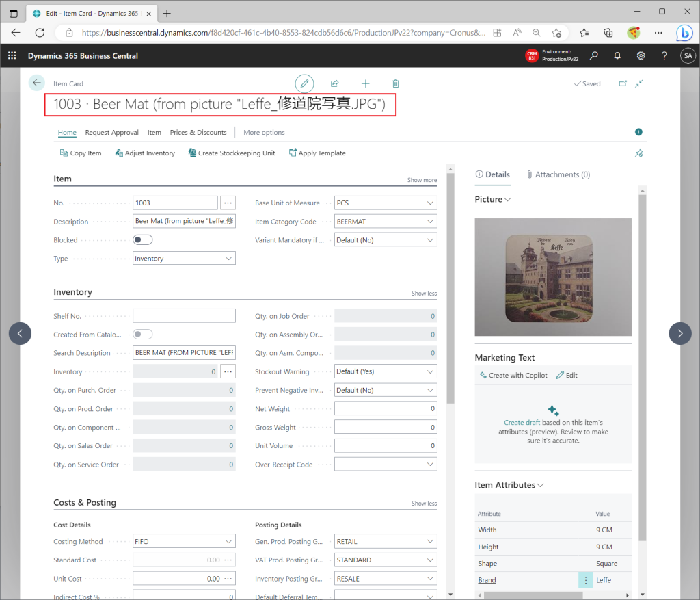Open the Variant Mandatory dropdown
Image resolution: width=700 pixels, height=600 pixels.
(x=430, y=240)
